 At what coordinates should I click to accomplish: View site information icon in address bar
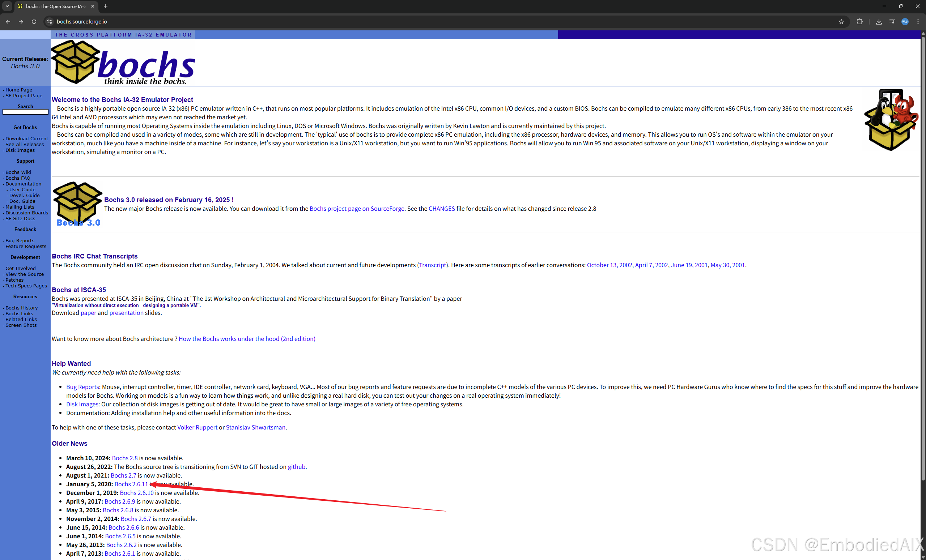[x=49, y=22]
